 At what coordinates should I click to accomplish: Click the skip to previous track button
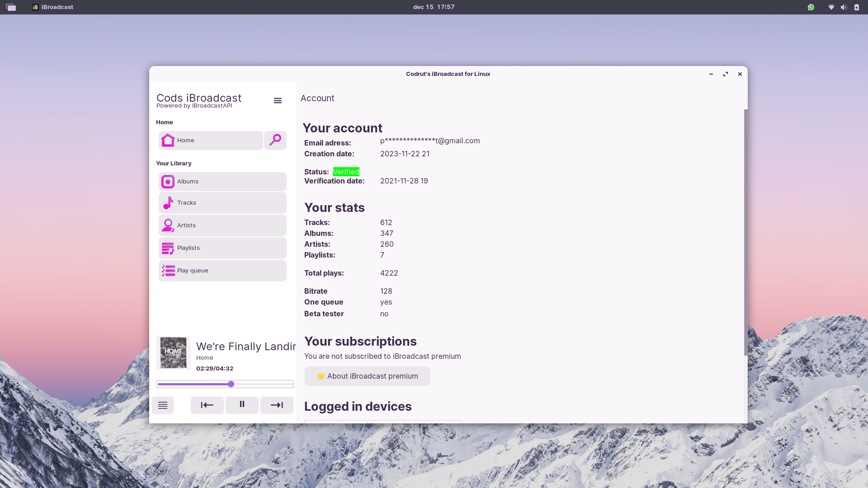click(x=207, y=405)
